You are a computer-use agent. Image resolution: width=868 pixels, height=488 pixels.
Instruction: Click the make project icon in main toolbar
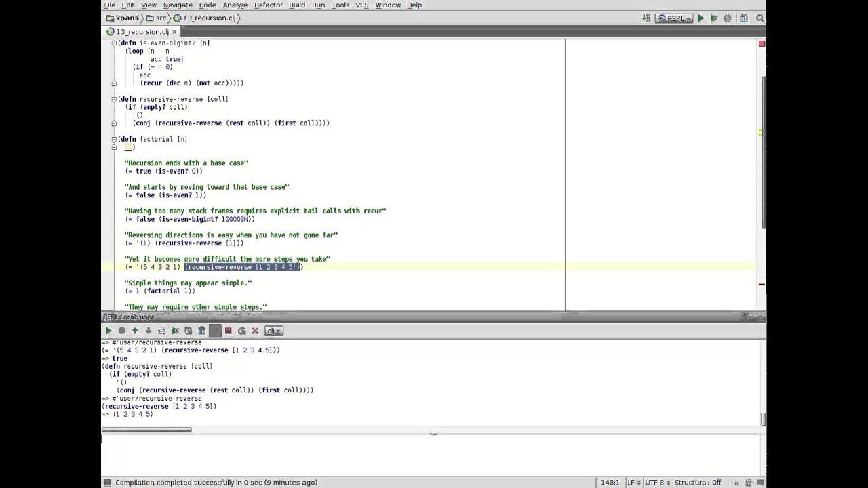[x=646, y=18]
